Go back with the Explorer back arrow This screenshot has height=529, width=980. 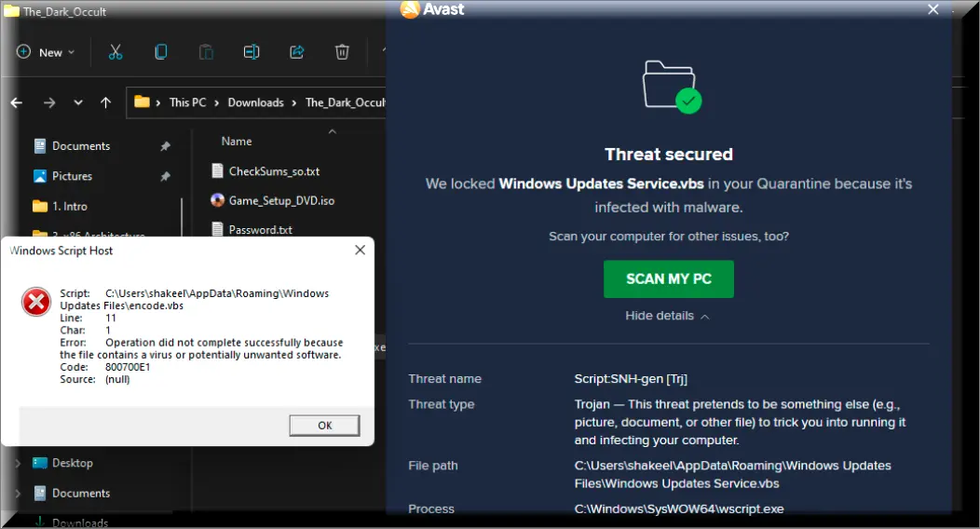tap(17, 102)
